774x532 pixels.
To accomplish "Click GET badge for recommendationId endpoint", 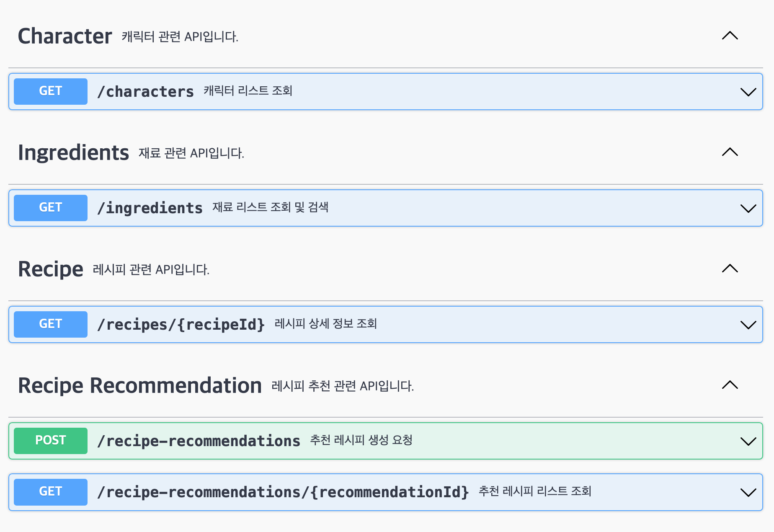I will [x=51, y=492].
